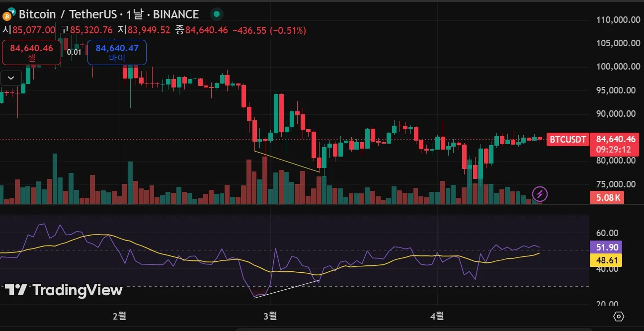This screenshot has height=331, width=644.
Task: Click the 4월 label on time axis
Action: (x=438, y=316)
